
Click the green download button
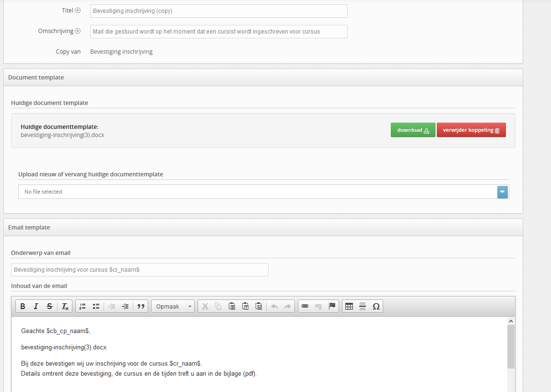[x=413, y=130]
